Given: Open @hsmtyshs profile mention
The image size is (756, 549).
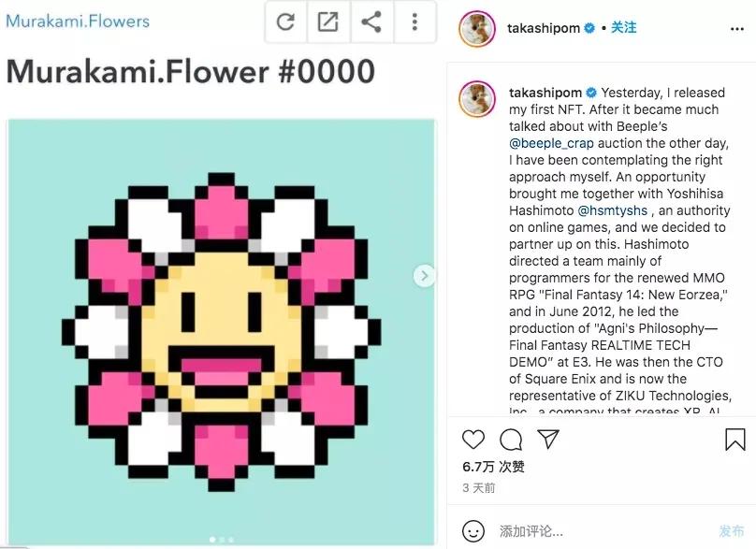Looking at the screenshot, I should pos(613,210).
